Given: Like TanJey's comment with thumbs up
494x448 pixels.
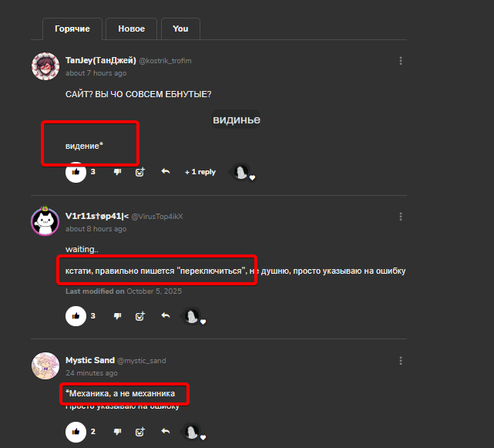Looking at the screenshot, I should point(76,172).
